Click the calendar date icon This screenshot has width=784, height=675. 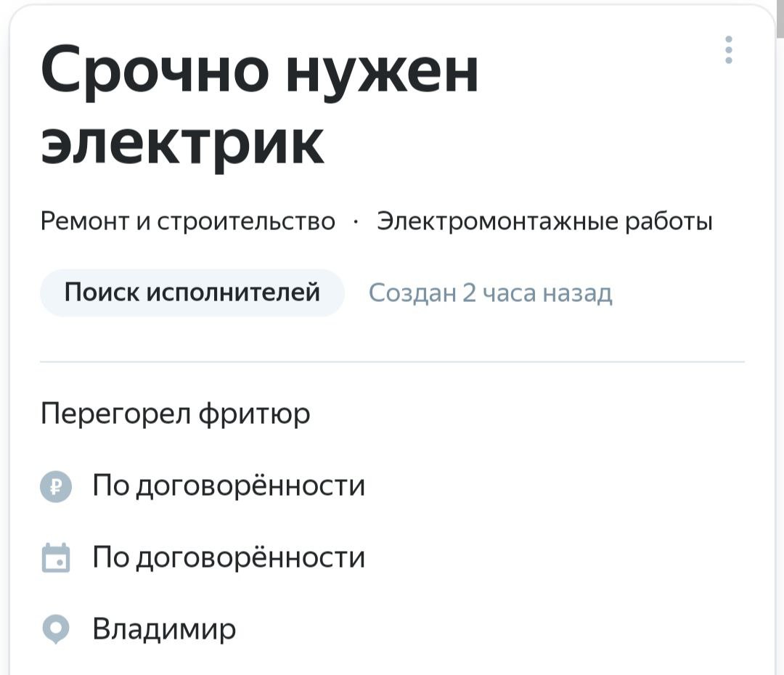(x=56, y=557)
